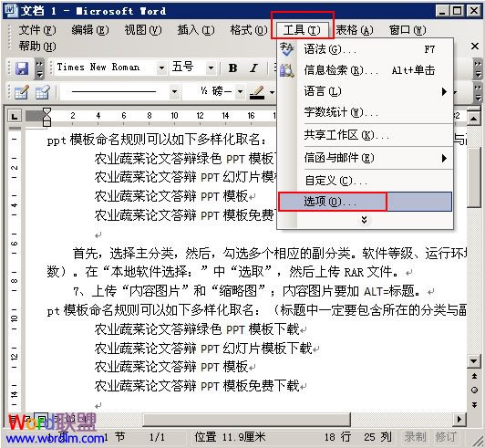Screen dimensions: 485x448
Task: Click the border color pen icon
Action: tap(257, 92)
